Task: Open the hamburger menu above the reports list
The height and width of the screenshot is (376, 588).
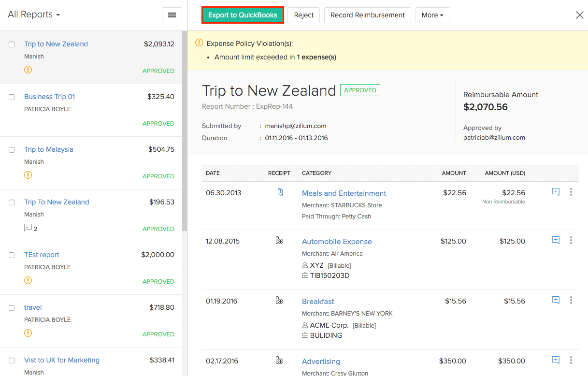Action: click(172, 15)
